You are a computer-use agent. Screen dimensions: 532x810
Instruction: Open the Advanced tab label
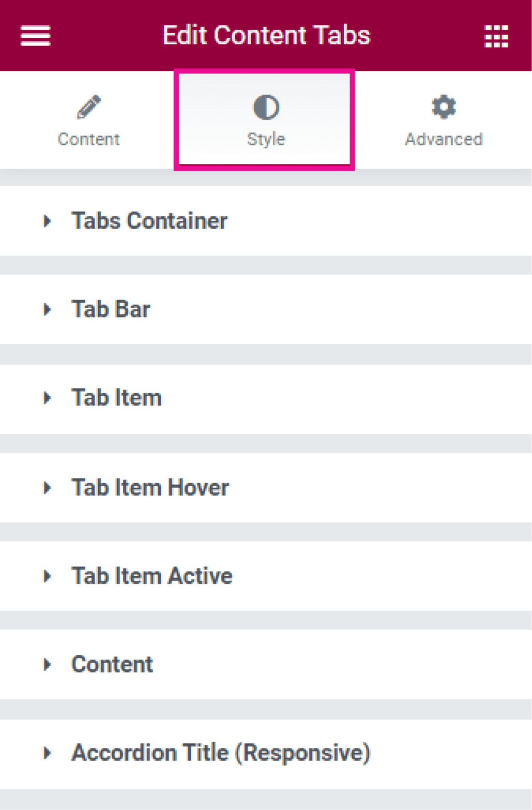444,139
